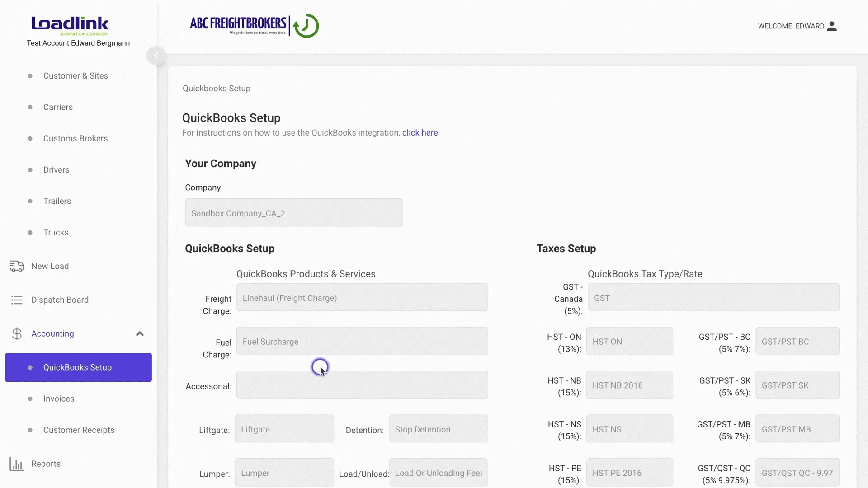
Task: Open the Freight Charge product dropdown
Action: pos(362,298)
